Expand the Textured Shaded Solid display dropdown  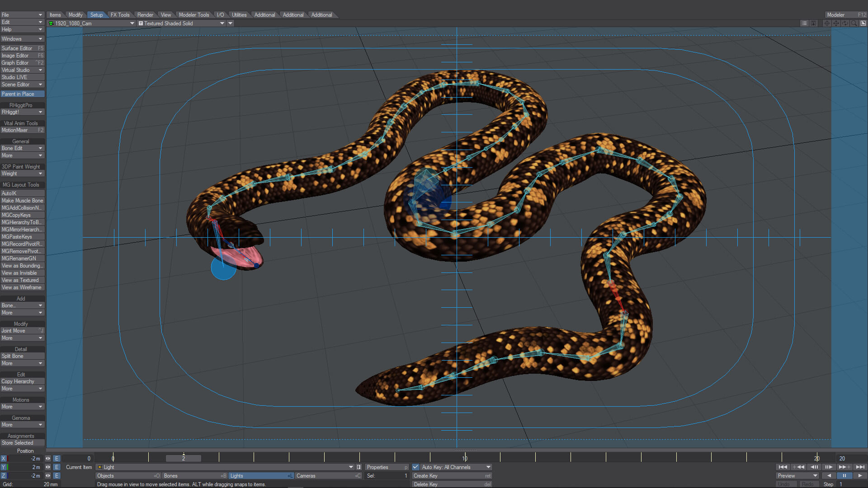222,23
